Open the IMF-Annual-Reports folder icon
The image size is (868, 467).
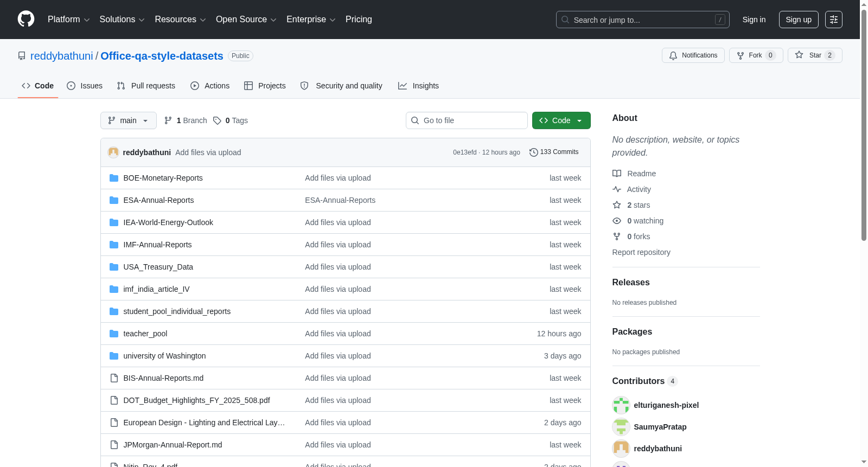pyautogui.click(x=114, y=245)
